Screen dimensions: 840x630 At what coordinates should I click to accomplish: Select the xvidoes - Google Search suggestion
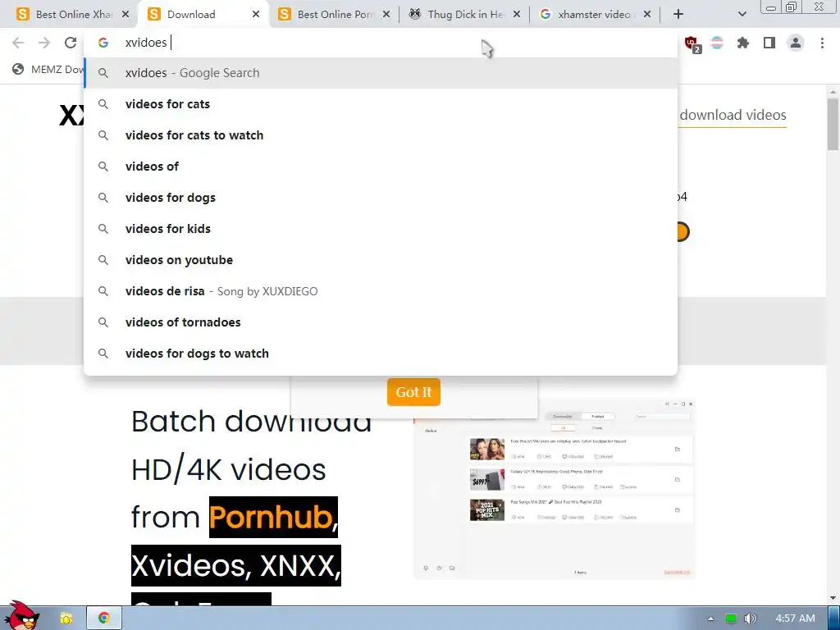point(381,73)
